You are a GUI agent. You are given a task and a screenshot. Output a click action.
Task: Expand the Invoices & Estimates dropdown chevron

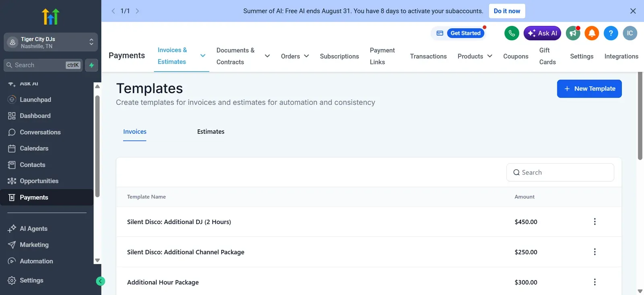click(203, 56)
